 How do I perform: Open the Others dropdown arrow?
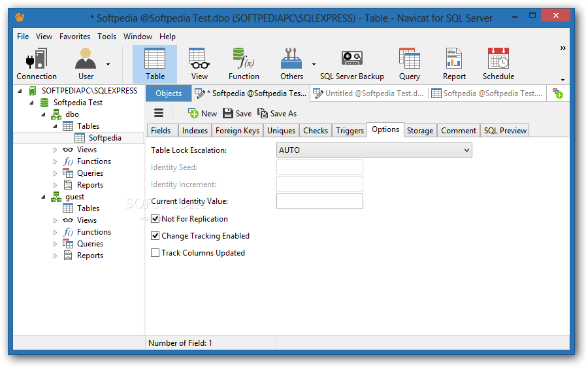pos(314,64)
